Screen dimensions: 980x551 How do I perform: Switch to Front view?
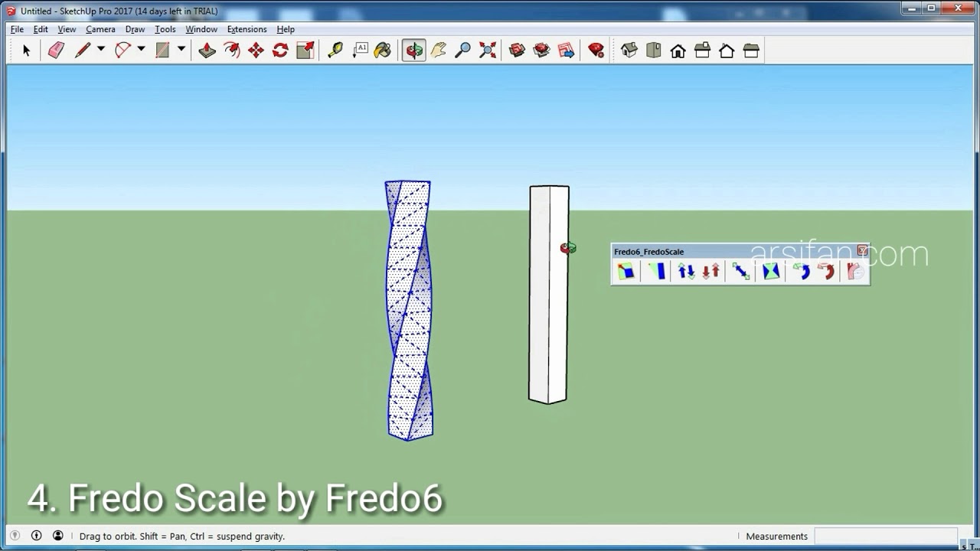coord(678,51)
